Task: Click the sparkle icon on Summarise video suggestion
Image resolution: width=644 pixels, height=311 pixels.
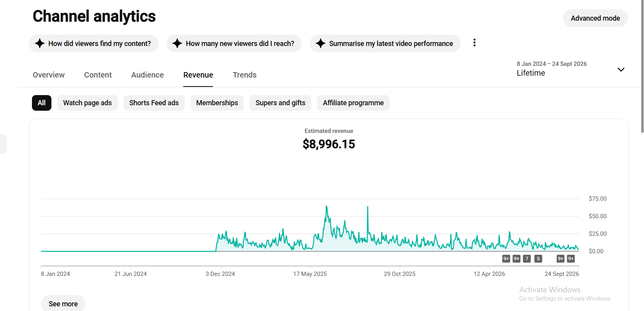Action: (321, 43)
